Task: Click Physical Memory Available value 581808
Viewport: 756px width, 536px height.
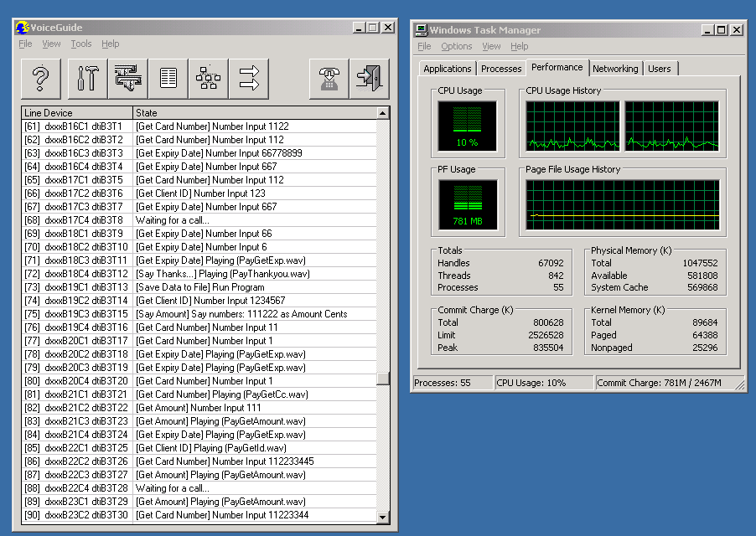Action: [702, 276]
